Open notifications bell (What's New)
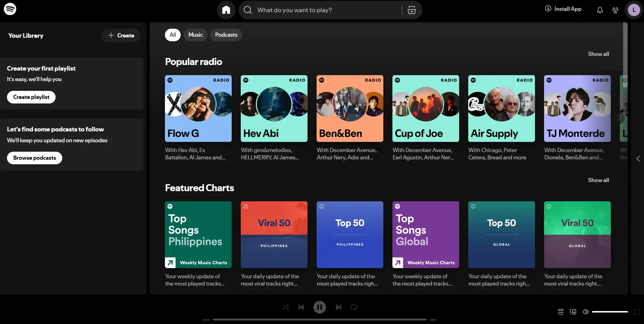 [x=600, y=10]
